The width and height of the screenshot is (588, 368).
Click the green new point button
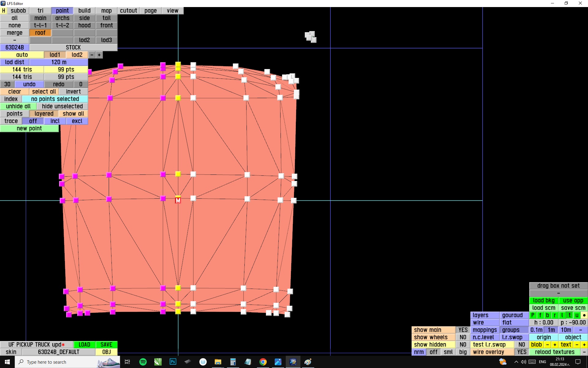pos(29,128)
